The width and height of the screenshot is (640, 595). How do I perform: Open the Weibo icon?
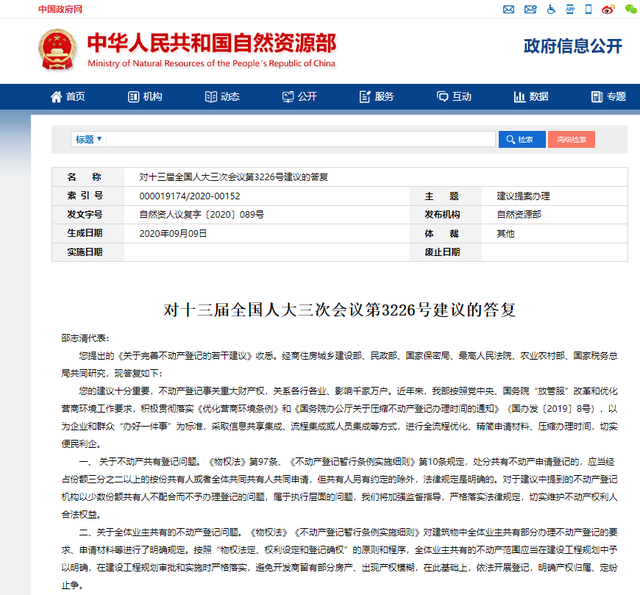[x=608, y=9]
